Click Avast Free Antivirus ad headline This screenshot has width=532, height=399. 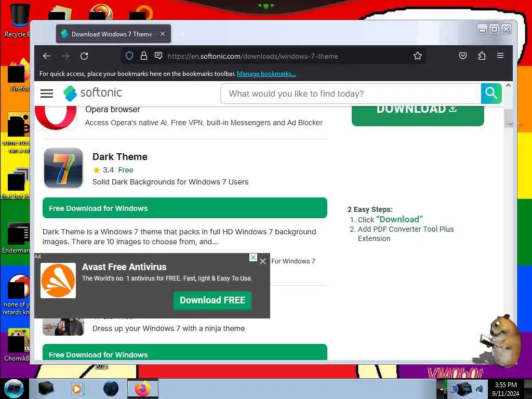tap(124, 267)
